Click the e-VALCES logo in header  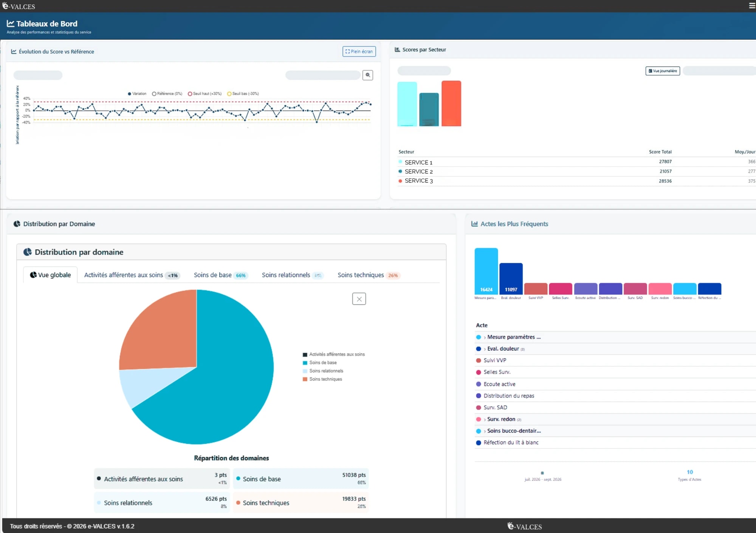19,6
